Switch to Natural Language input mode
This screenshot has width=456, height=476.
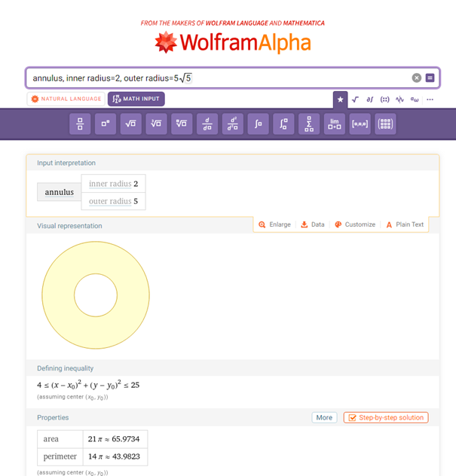[x=66, y=99]
